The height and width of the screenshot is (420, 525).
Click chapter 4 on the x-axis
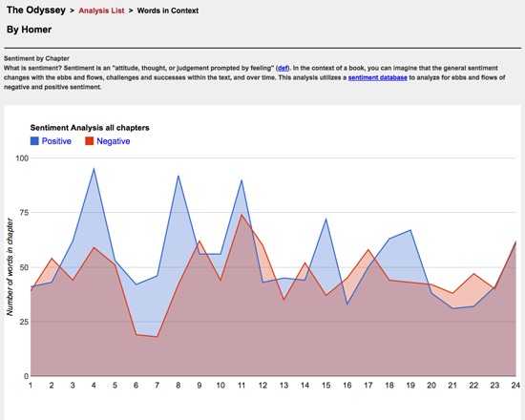point(94,386)
